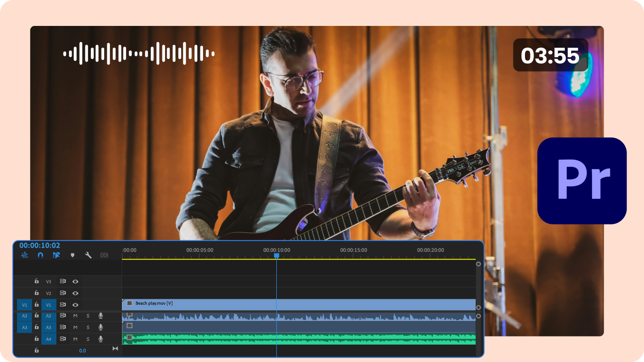Click the sync lock icon on A2
644x362 pixels.
pyautogui.click(x=63, y=316)
